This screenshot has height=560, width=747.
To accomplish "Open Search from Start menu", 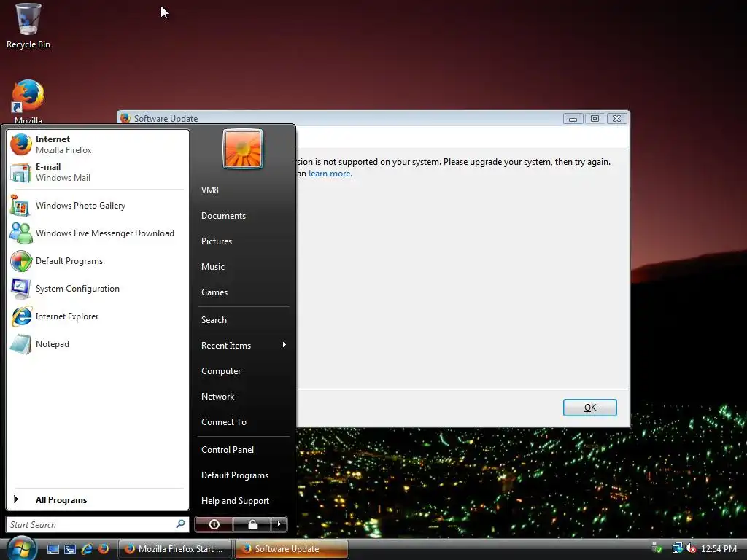I will pyautogui.click(x=243, y=320).
